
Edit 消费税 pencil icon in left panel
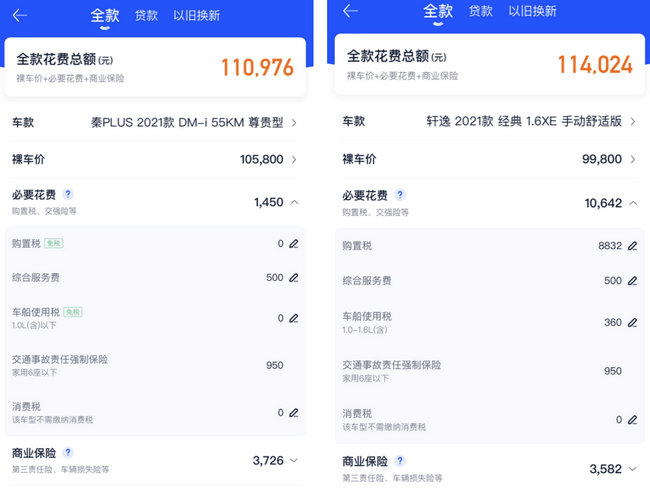click(293, 413)
